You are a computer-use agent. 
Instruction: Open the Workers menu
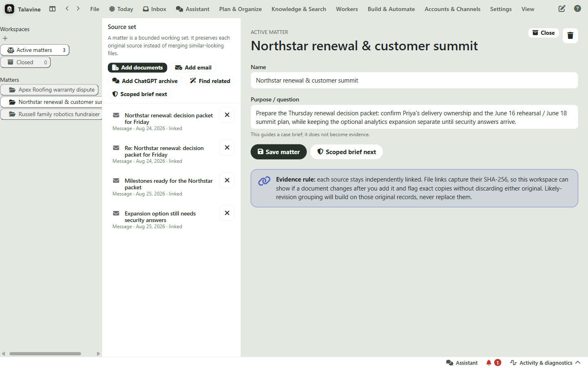pyautogui.click(x=347, y=9)
